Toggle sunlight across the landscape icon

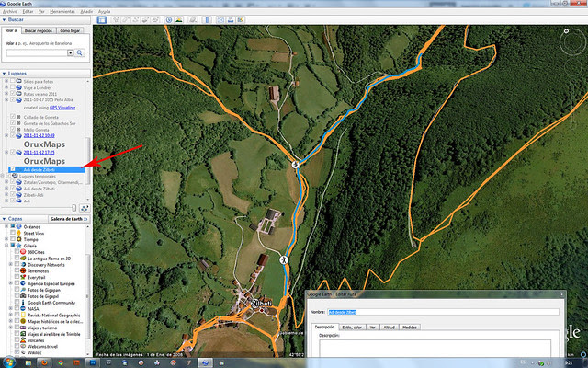(179, 20)
